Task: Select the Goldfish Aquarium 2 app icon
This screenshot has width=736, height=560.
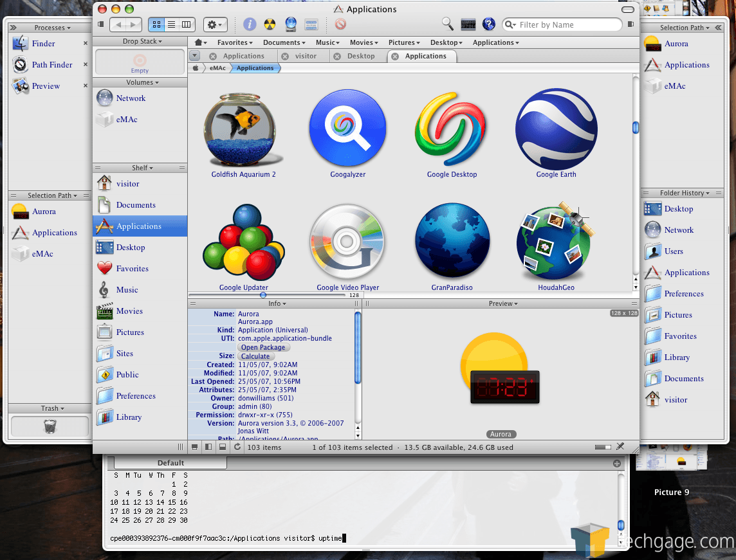Action: click(243, 129)
